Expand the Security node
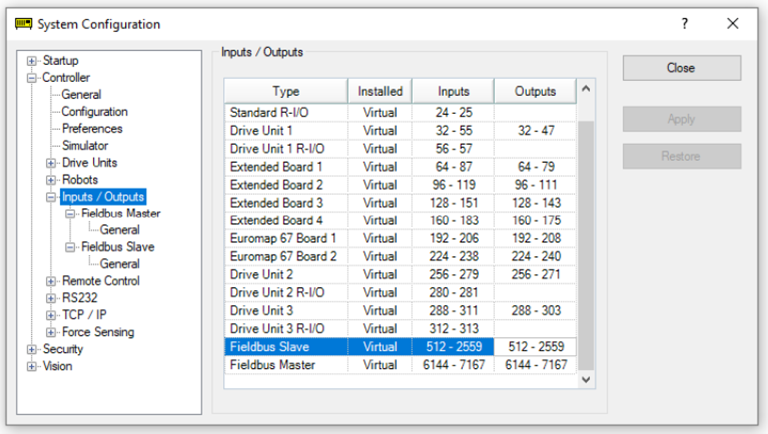The width and height of the screenshot is (768, 434). (32, 349)
